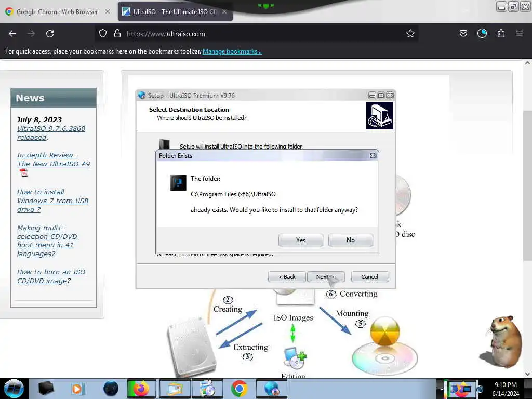Viewport: 532px width, 399px height.
Task: Open Firefox from the taskbar
Action: [x=141, y=389]
